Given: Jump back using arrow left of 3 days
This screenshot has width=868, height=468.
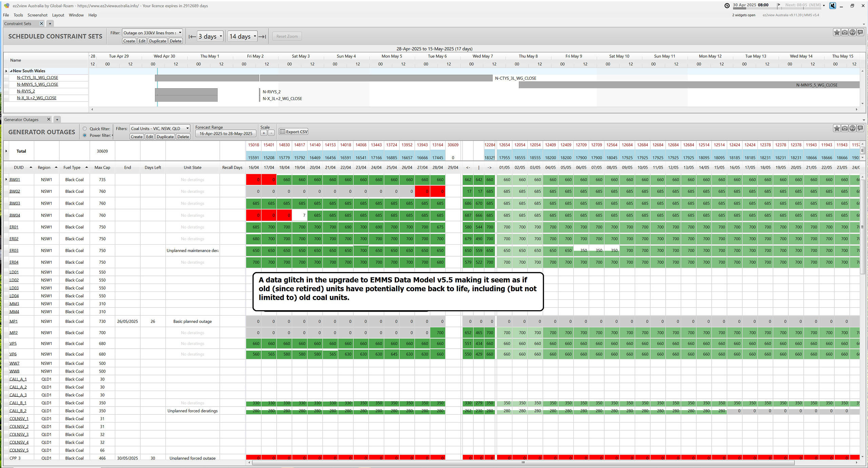Looking at the screenshot, I should coord(192,36).
